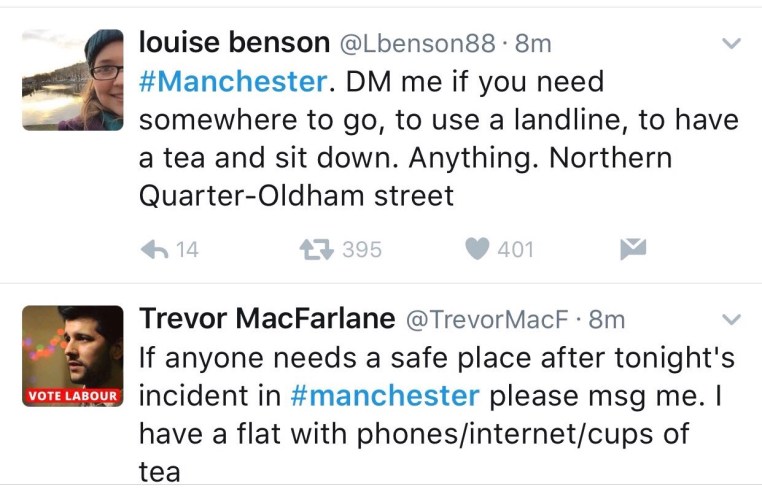Open the #Manchester hashtag in louise's tweet
This screenshot has height=489, width=762.
point(232,81)
